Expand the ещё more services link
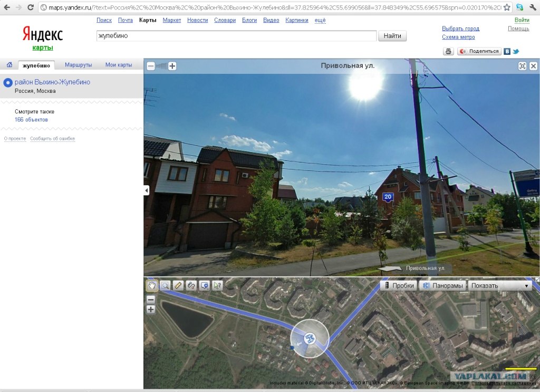Screen dimensions: 540x392 [x=320, y=21]
